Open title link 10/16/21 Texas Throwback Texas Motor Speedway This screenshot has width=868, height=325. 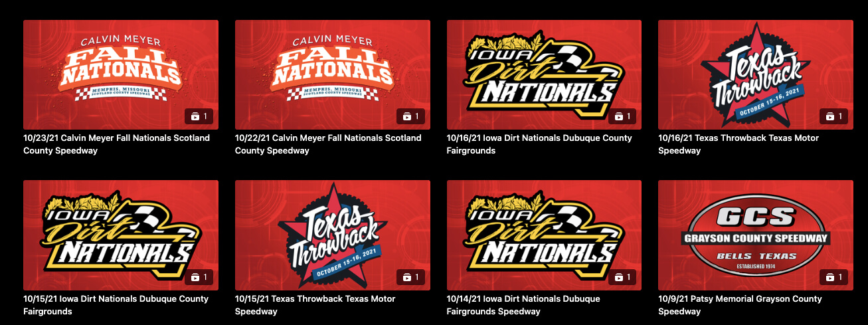(x=738, y=144)
